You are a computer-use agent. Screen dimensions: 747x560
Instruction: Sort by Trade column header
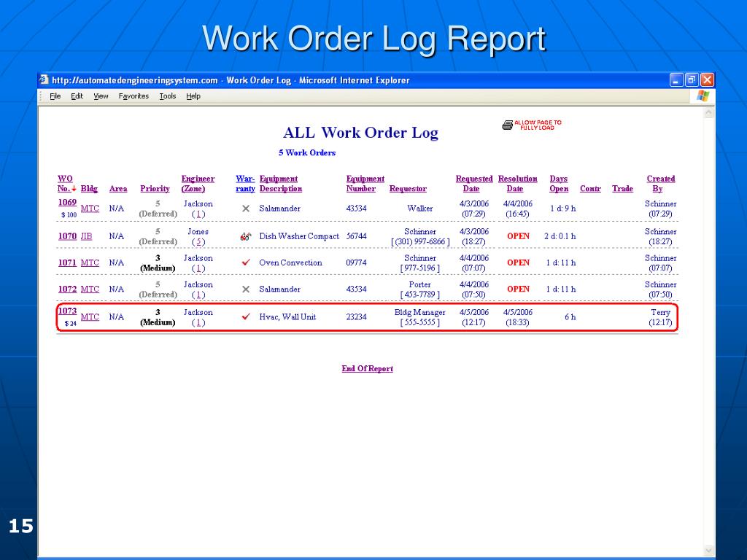point(622,189)
